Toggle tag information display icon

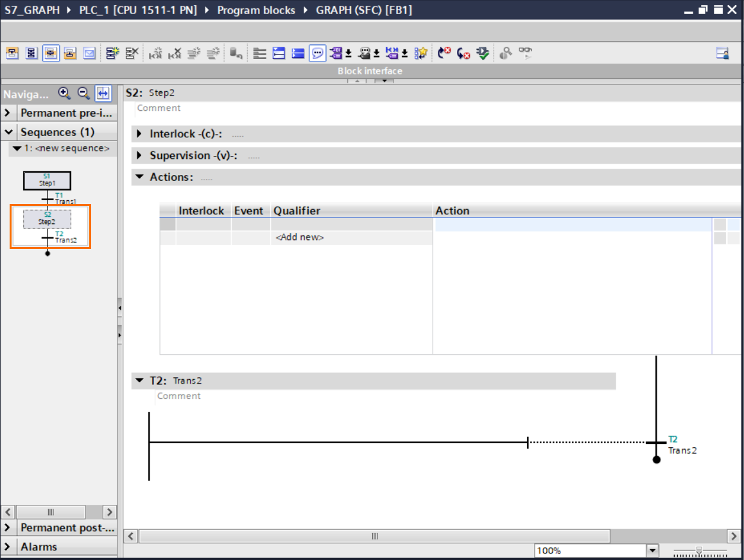(x=365, y=53)
